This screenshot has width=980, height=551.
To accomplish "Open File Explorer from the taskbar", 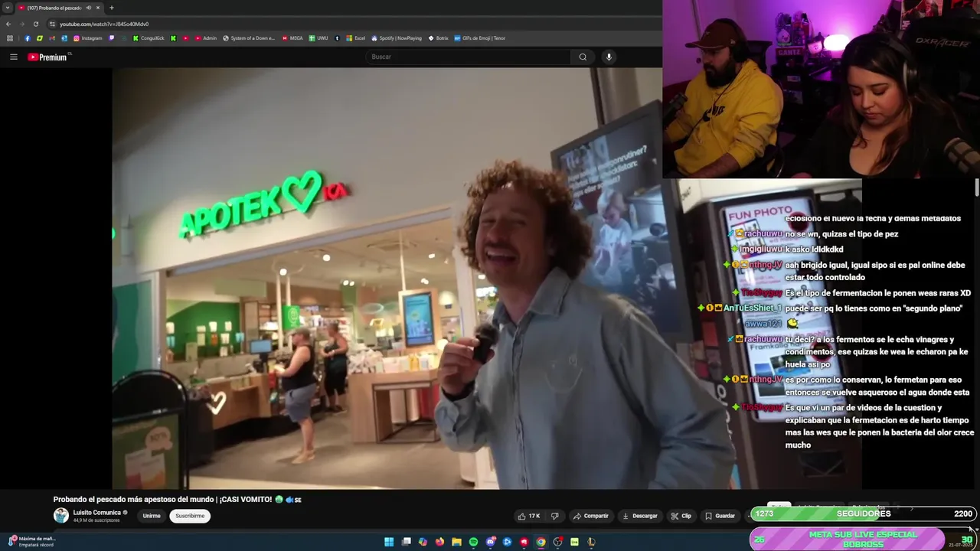I will click(x=456, y=542).
